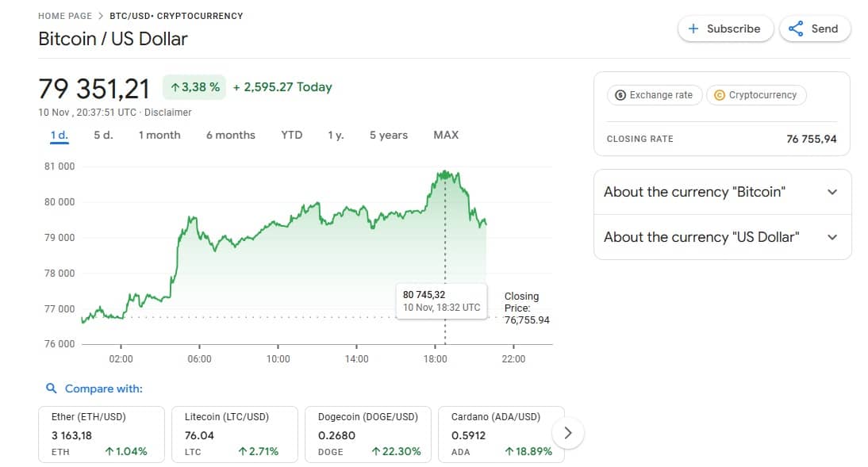Switch chart to 5 d. range
868x467 pixels.
tap(103, 135)
